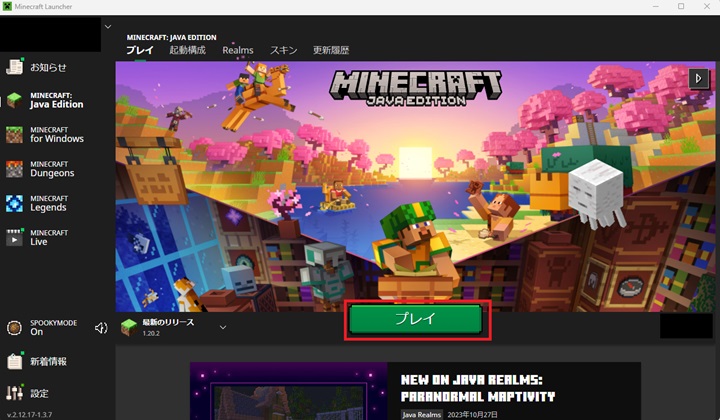Click the version v.2.12.17-1.3.7 text
The height and width of the screenshot is (420, 720).
[30, 414]
